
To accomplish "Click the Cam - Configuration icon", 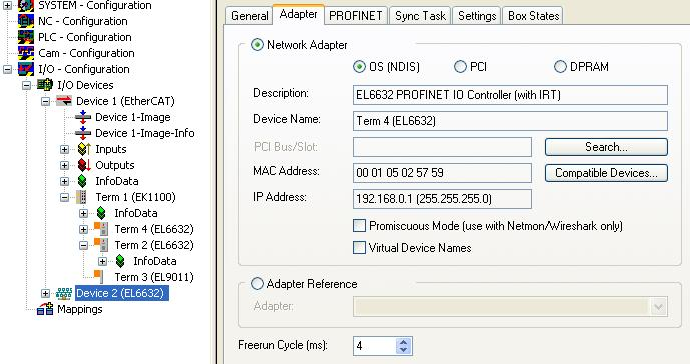I will [26, 53].
